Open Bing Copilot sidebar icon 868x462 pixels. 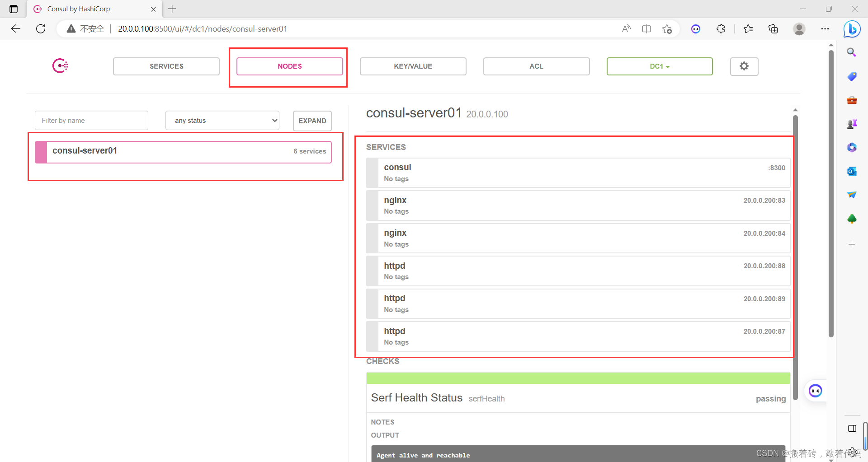coord(852,29)
